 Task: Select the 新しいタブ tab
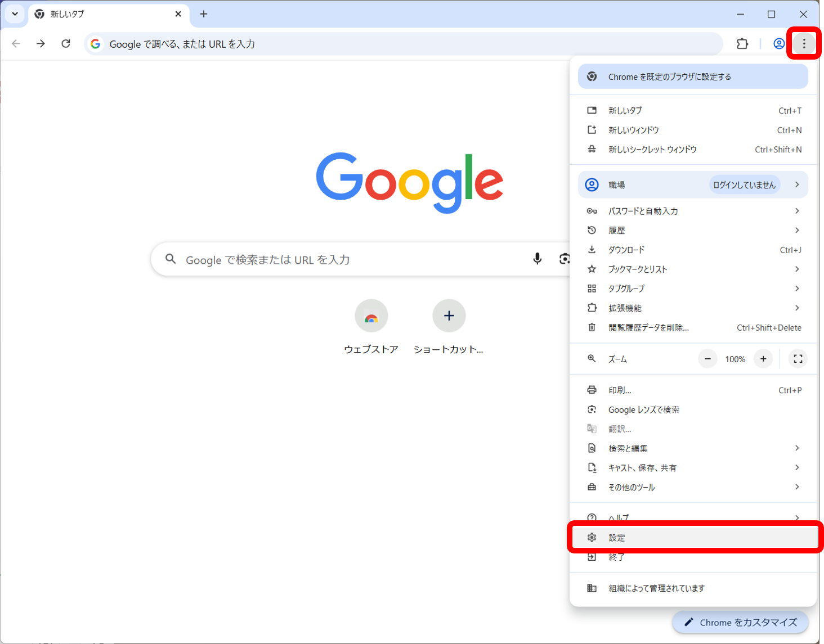click(x=108, y=14)
